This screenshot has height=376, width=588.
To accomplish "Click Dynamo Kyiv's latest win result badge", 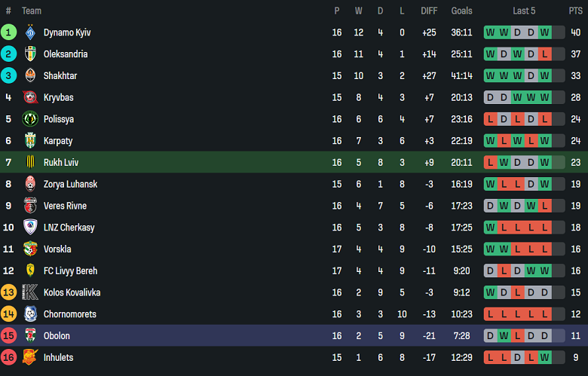I will click(544, 32).
